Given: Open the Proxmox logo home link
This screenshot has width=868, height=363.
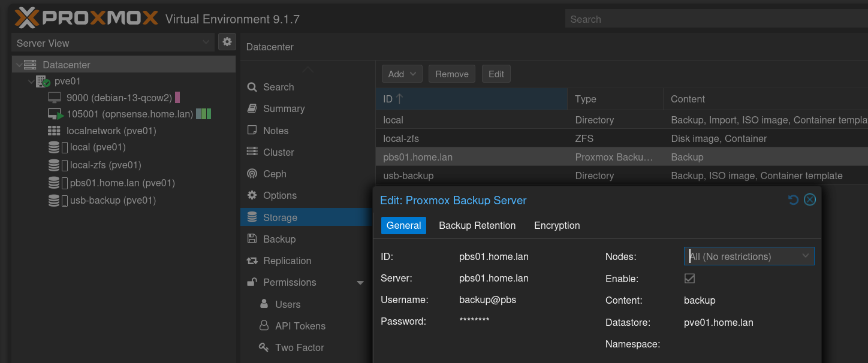Looking at the screenshot, I should [86, 18].
